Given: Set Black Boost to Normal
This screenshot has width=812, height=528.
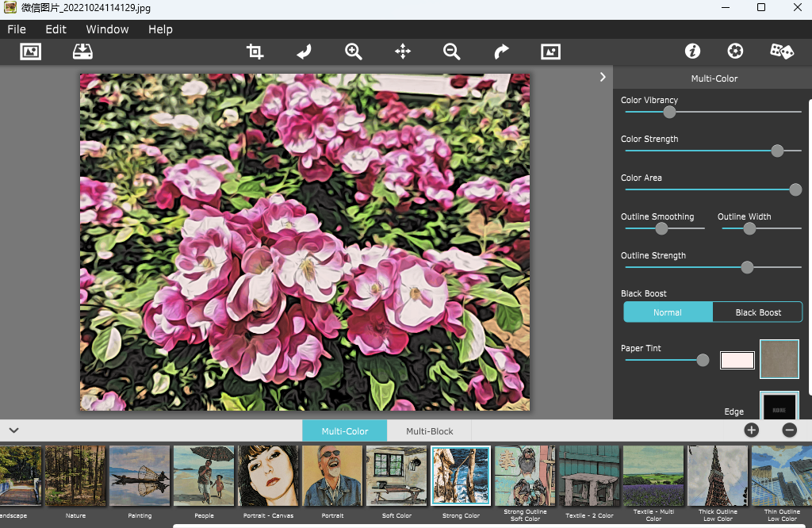Looking at the screenshot, I should (668, 312).
